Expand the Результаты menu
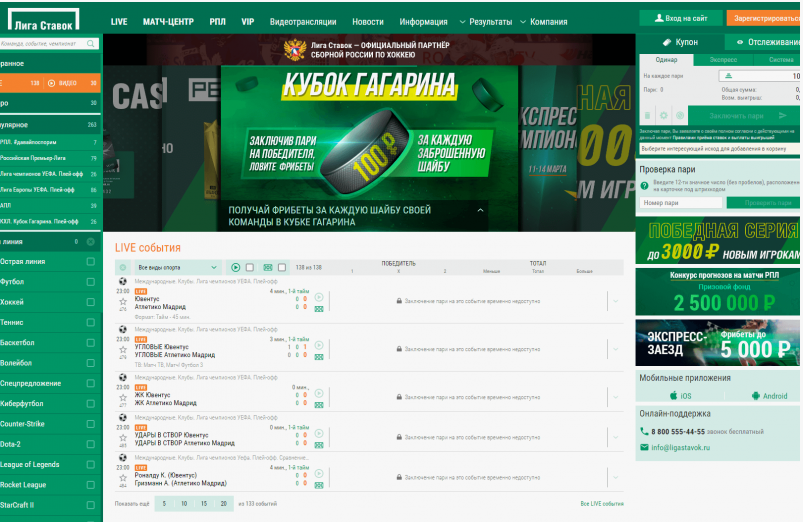803x522 pixels. coord(486,22)
